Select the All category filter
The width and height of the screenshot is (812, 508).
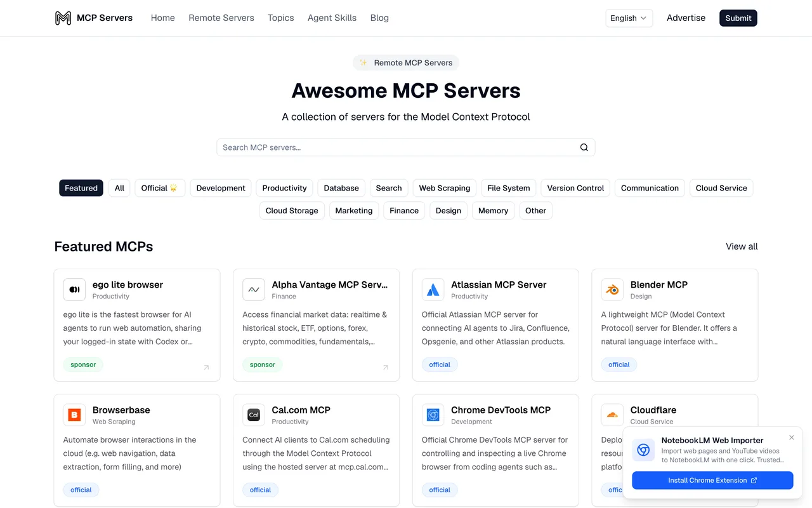(x=119, y=188)
